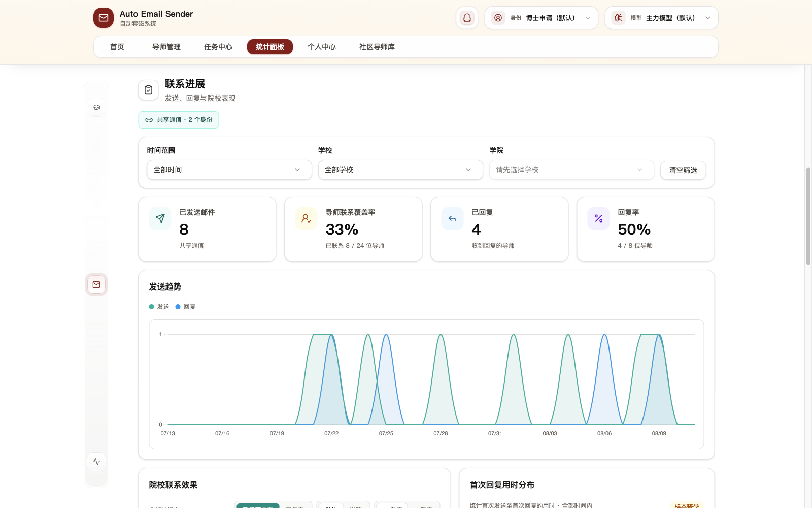Screen dimensions: 812x508
Task: Click the 33% coverage value
Action: [x=342, y=230]
